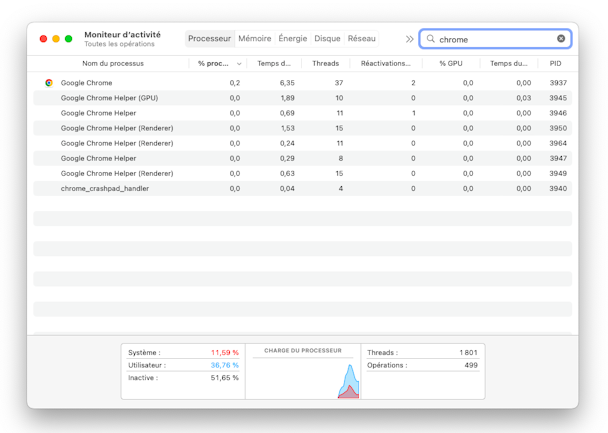
Task: Go to the Disque tab
Action: pos(327,39)
